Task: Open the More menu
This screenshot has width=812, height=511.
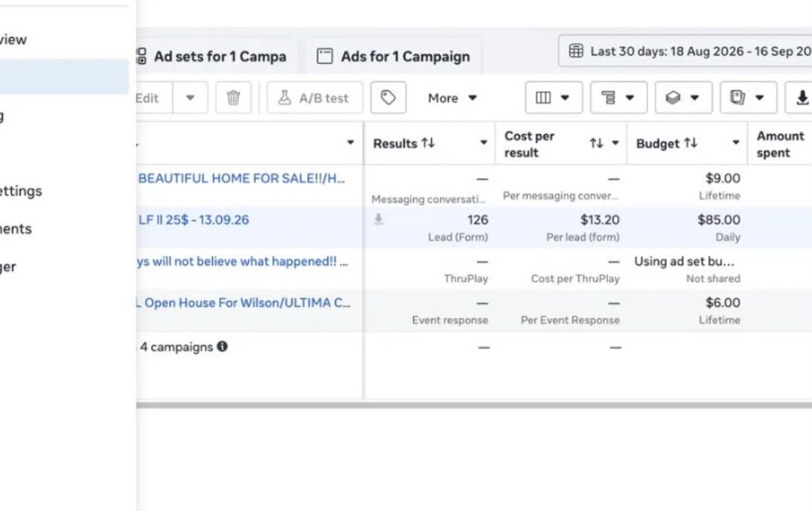Action: (452, 98)
